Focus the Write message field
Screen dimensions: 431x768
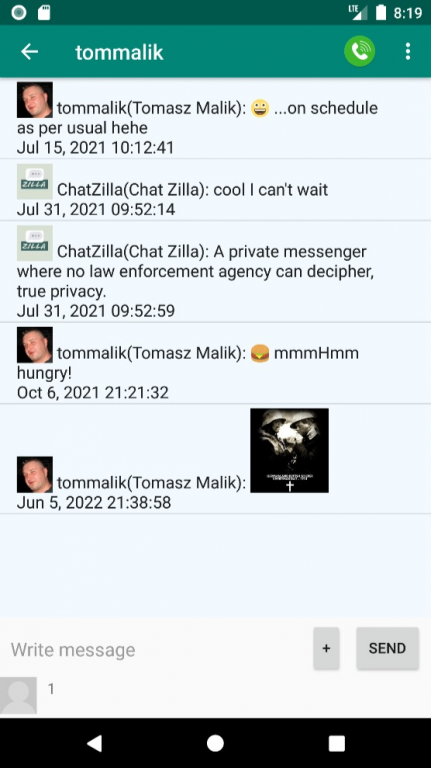click(157, 649)
